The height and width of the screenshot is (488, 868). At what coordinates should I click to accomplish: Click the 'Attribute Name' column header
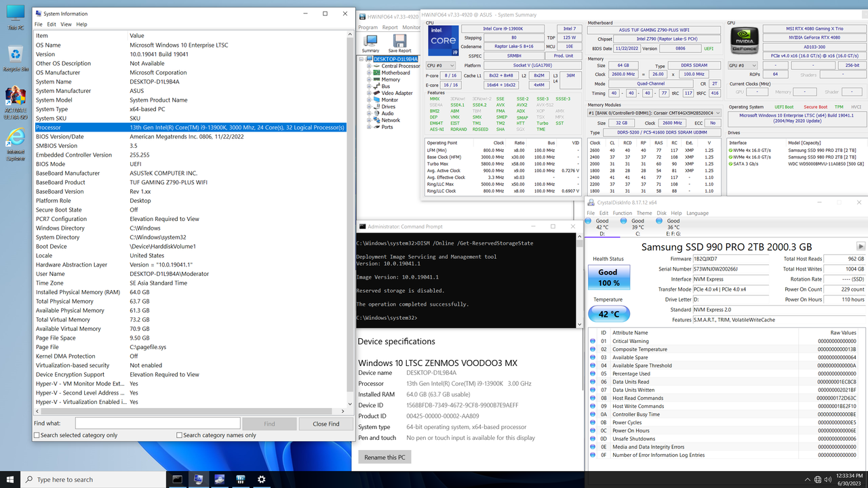click(x=705, y=333)
